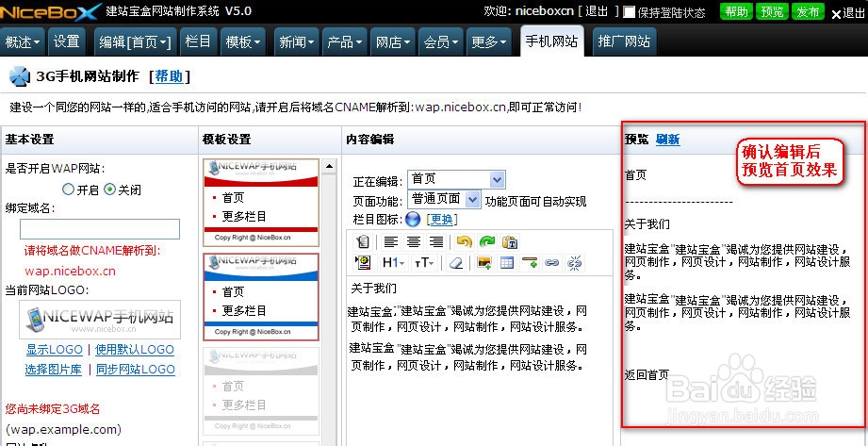Open the font size (tT) menu
The width and height of the screenshot is (868, 446).
click(424, 263)
